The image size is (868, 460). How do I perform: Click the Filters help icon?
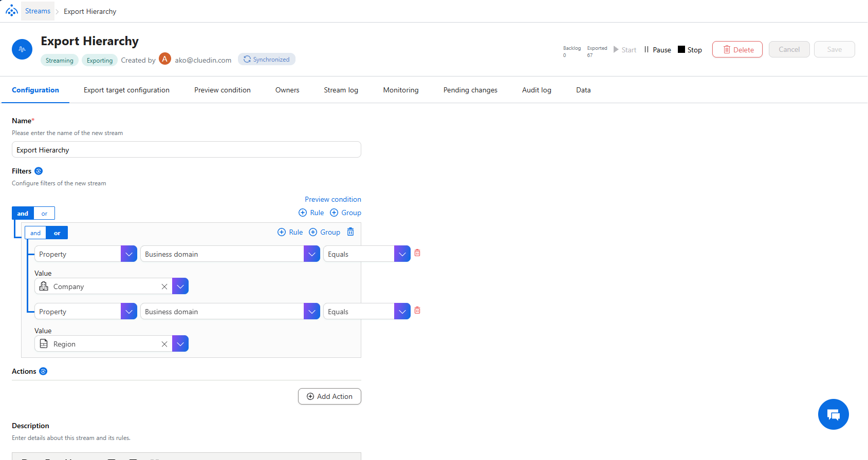(x=39, y=171)
